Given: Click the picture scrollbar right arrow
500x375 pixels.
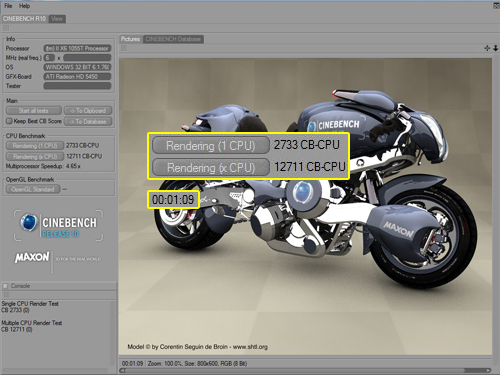Looking at the screenshot, I should point(489,370).
